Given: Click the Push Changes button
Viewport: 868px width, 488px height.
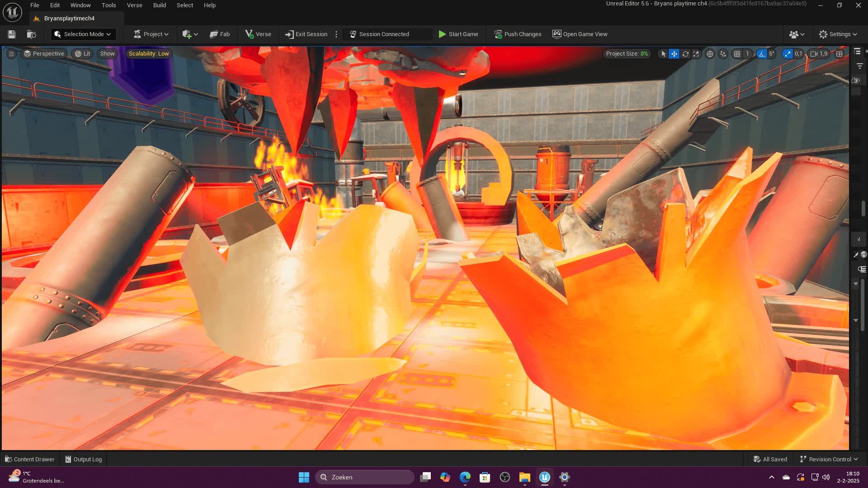Looking at the screenshot, I should pos(517,34).
